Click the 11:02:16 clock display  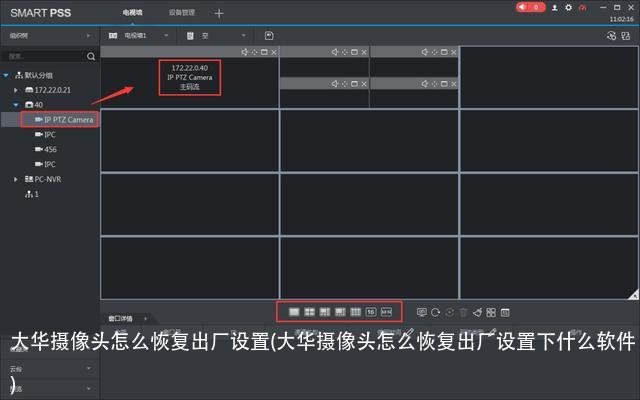tap(622, 19)
